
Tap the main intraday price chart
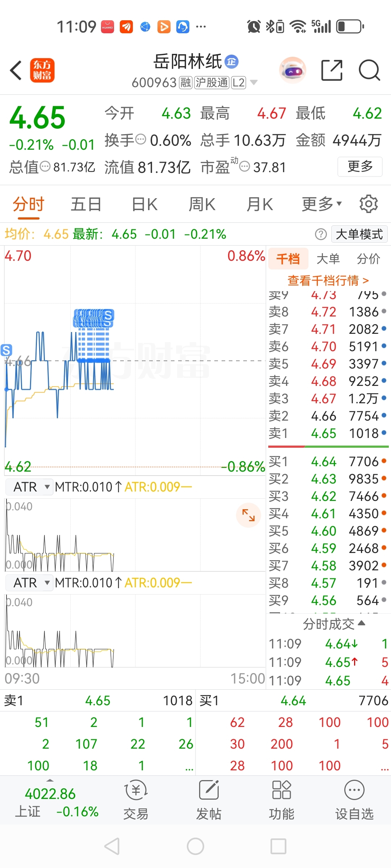pyautogui.click(x=135, y=360)
